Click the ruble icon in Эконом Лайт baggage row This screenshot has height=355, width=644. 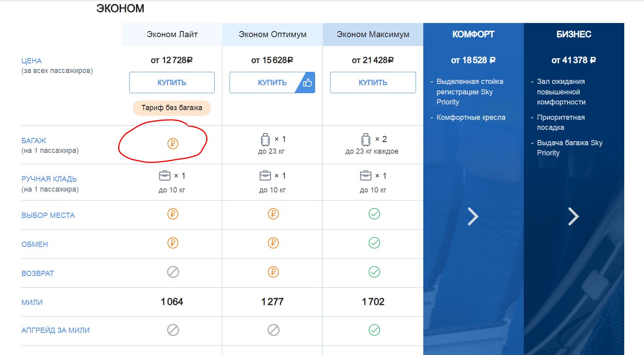click(173, 144)
